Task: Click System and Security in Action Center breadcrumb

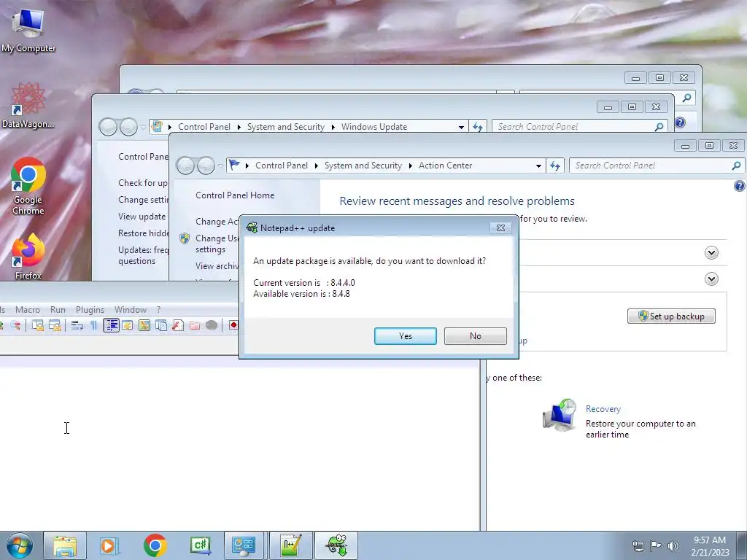Action: click(x=363, y=166)
